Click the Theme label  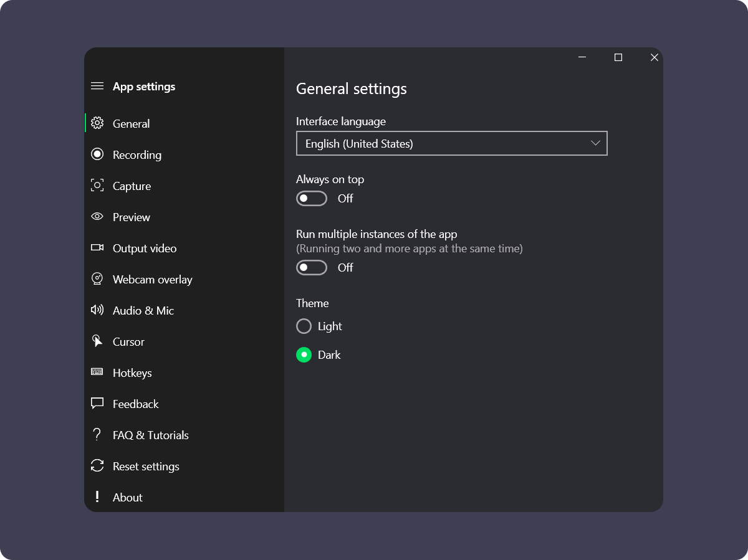(312, 303)
